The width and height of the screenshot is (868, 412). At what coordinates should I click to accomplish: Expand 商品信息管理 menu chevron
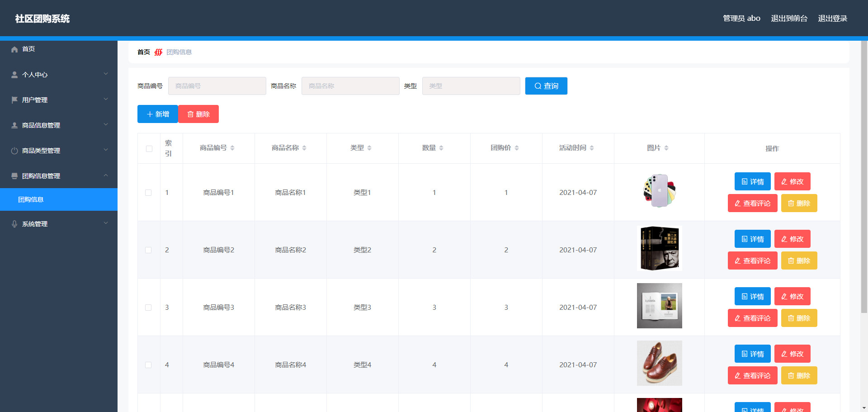pos(106,124)
